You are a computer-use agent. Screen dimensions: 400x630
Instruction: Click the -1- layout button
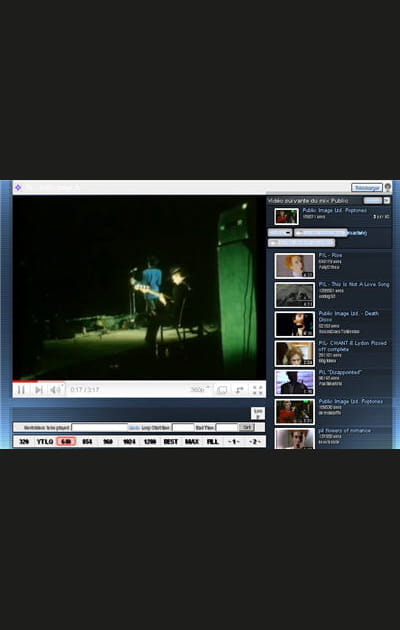234,442
